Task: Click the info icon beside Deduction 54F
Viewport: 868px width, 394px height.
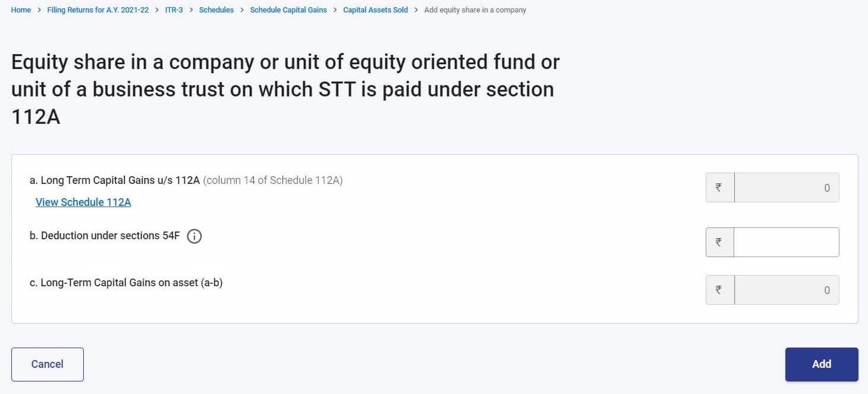Action: click(x=194, y=236)
